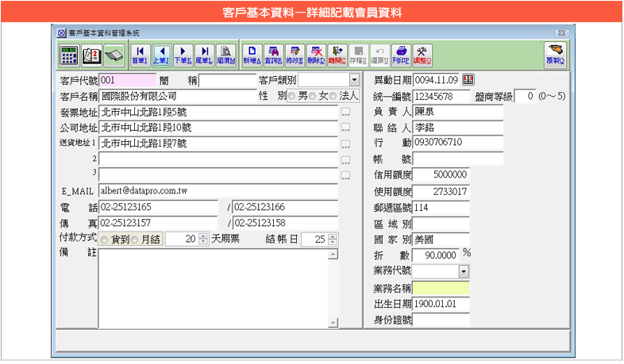Choose 月結 payment method radio button
This screenshot has height=364, width=624.
click(133, 239)
